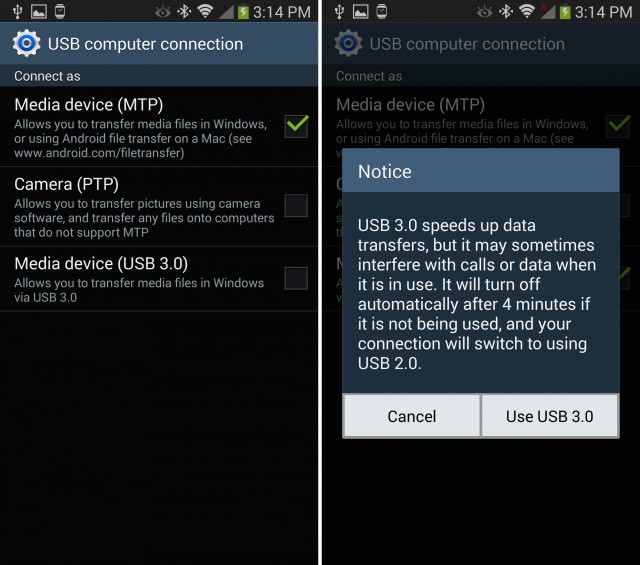
Task: Tap the 3:14 PM clock on right screen
Action: [604, 12]
